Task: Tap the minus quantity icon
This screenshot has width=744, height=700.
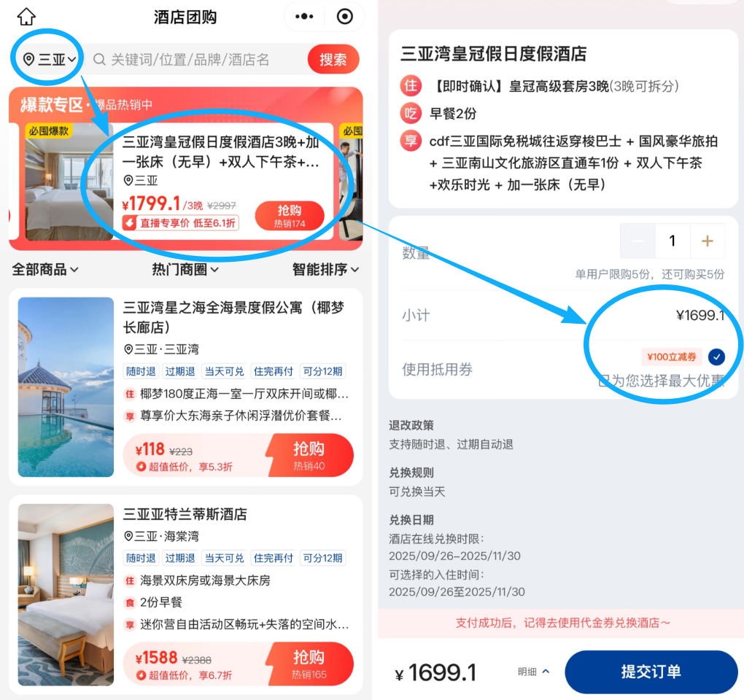Action: pyautogui.click(x=638, y=241)
